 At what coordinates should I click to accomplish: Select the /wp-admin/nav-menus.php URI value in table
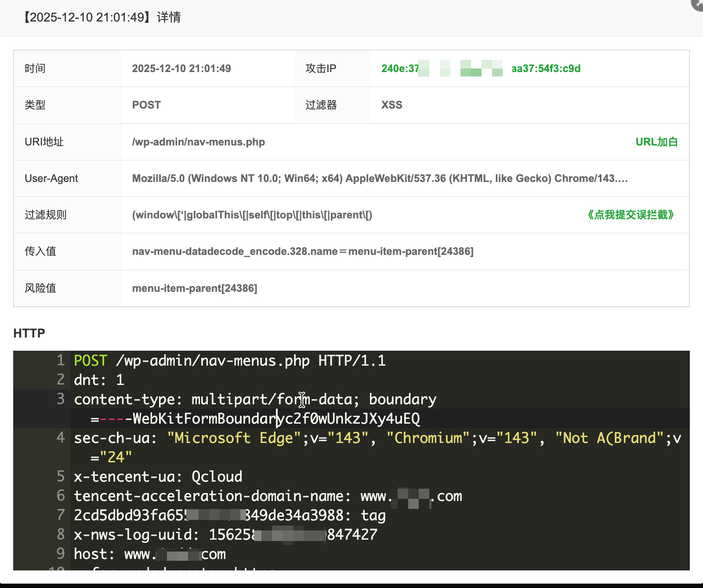click(198, 142)
